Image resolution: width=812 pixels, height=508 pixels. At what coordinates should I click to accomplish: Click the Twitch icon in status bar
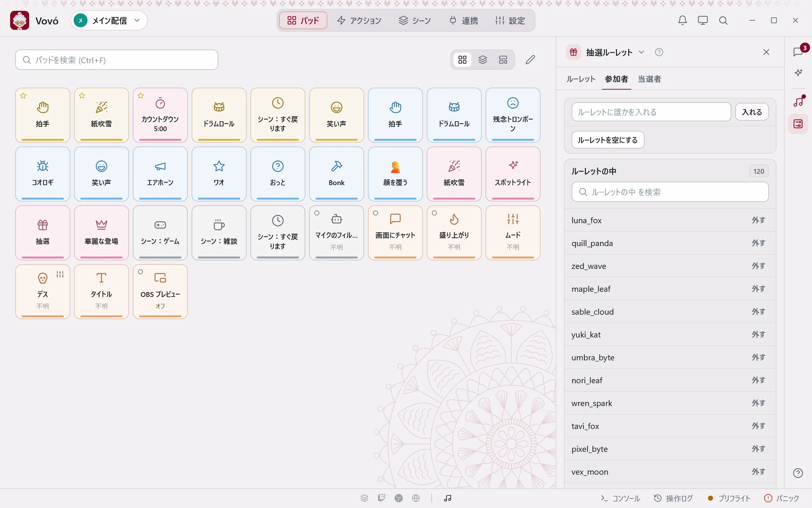382,498
